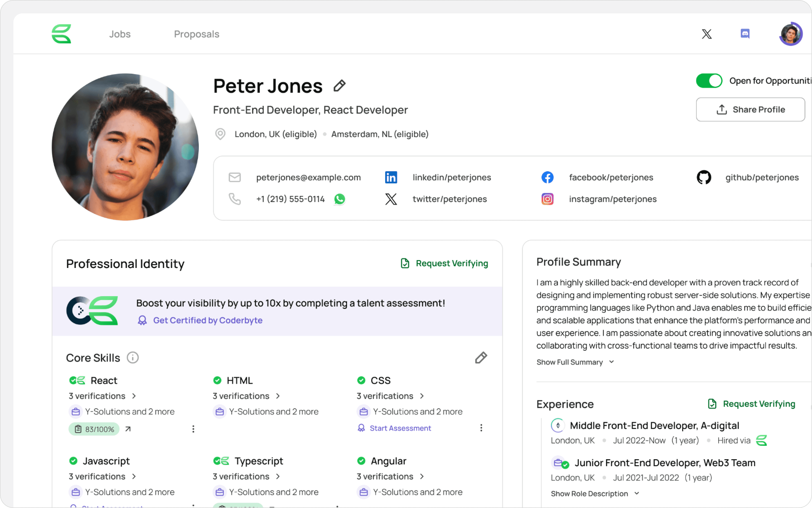Click React certified badge icon
Viewport: 812px width, 508px height.
point(77,380)
